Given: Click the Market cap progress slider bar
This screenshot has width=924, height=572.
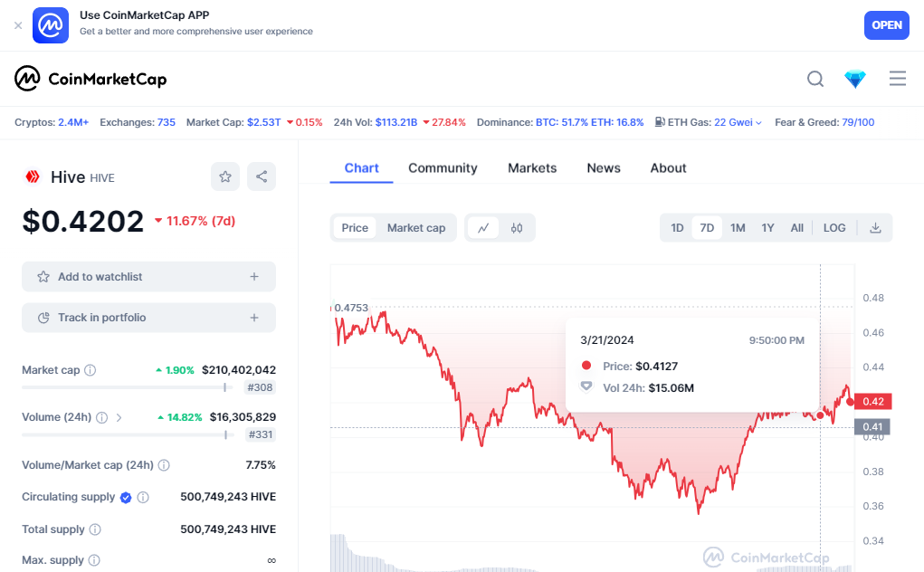Looking at the screenshot, I should (x=124, y=387).
